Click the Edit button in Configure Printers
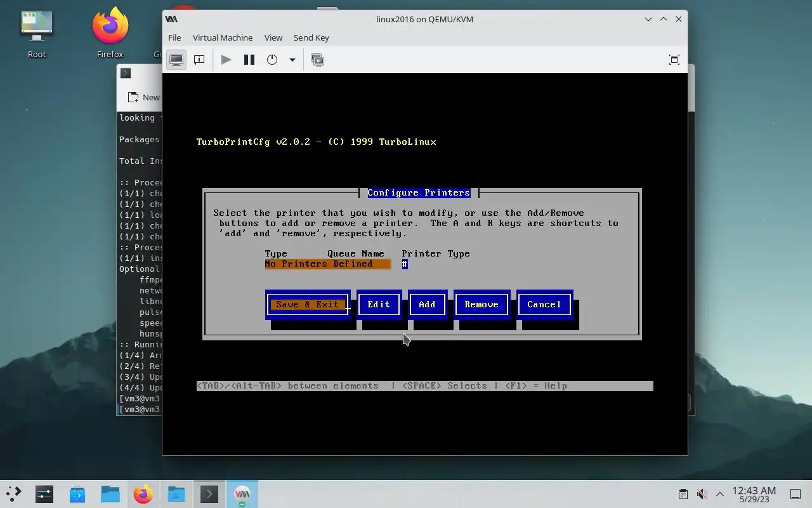812x508 pixels. (x=379, y=304)
